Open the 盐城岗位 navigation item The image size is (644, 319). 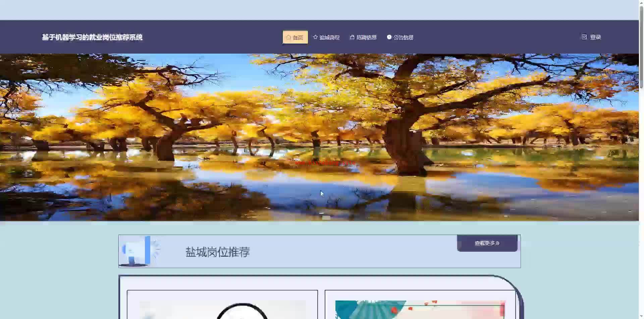point(326,37)
